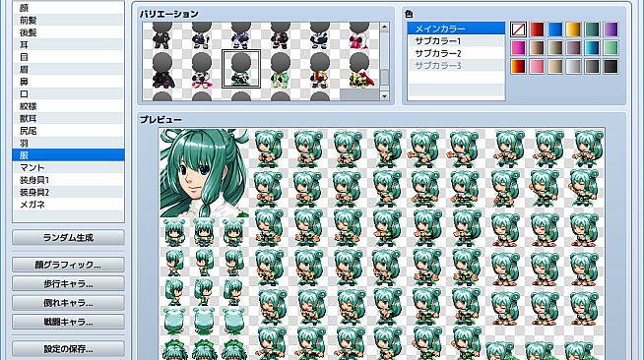This screenshot has height=360, width=644.
Task: Select the 羽 part category
Action: pos(68,143)
